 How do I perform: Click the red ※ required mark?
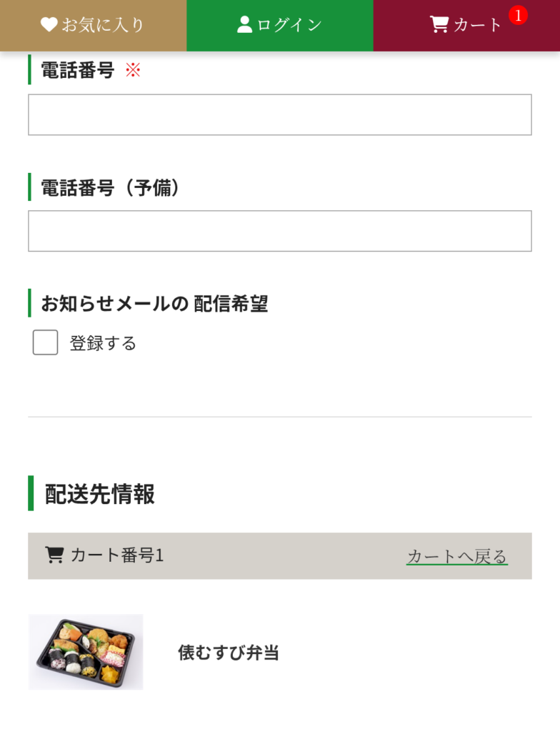click(x=133, y=70)
